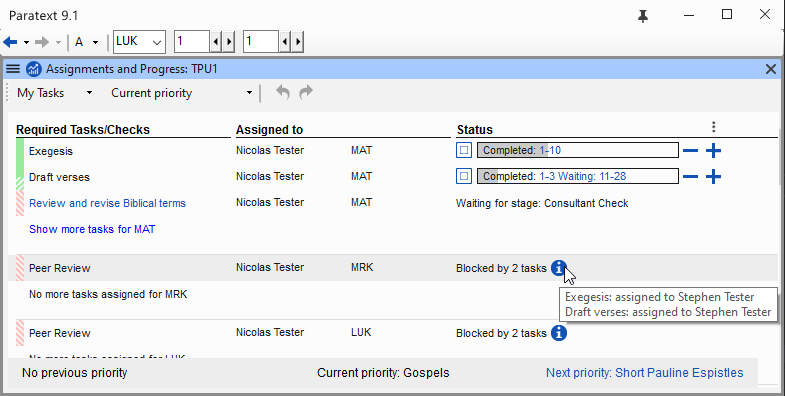Click the verse number field
This screenshot has height=396, width=785.
[261, 42]
